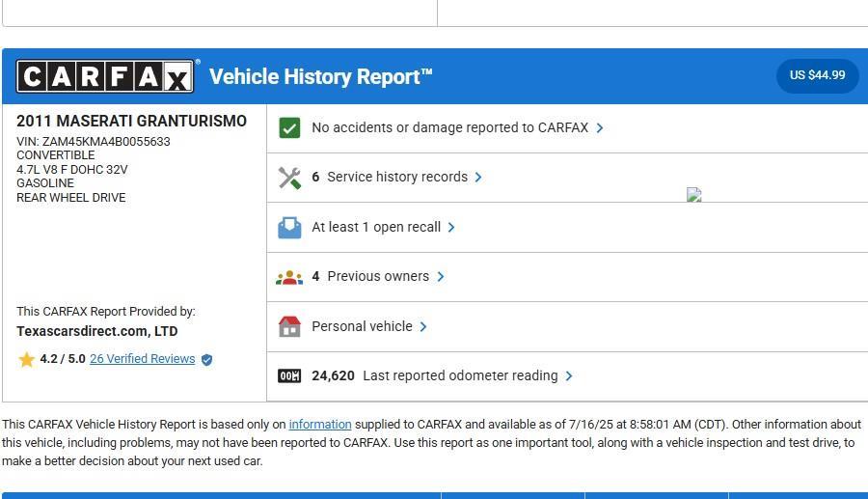Viewport: 868px width, 499px height.
Task: Click the wrench service history icon
Action: [289, 178]
